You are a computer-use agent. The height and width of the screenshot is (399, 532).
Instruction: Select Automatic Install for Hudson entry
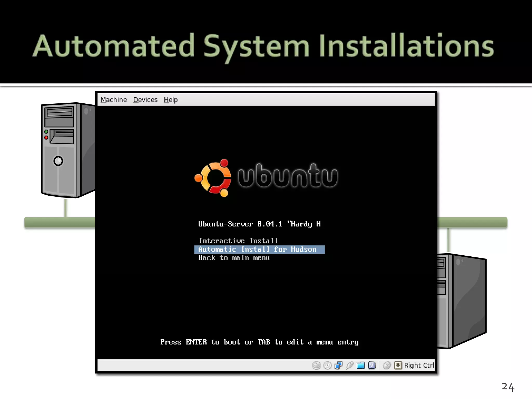[x=260, y=249]
